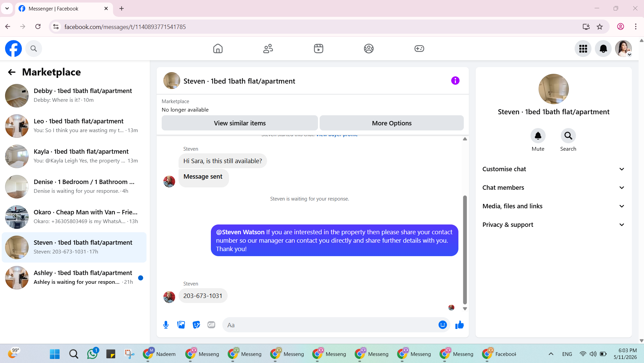Open Windows taskbar search

73,354
